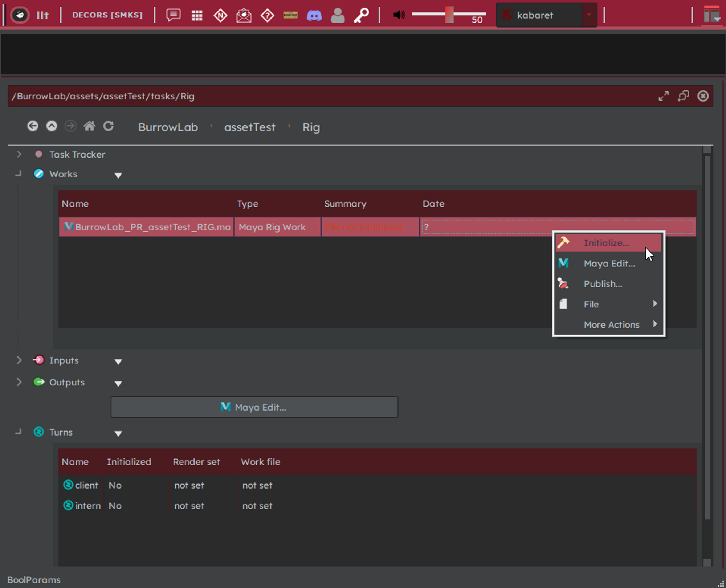
Task: Click the LIt logo icon in top bar
Action: point(43,15)
